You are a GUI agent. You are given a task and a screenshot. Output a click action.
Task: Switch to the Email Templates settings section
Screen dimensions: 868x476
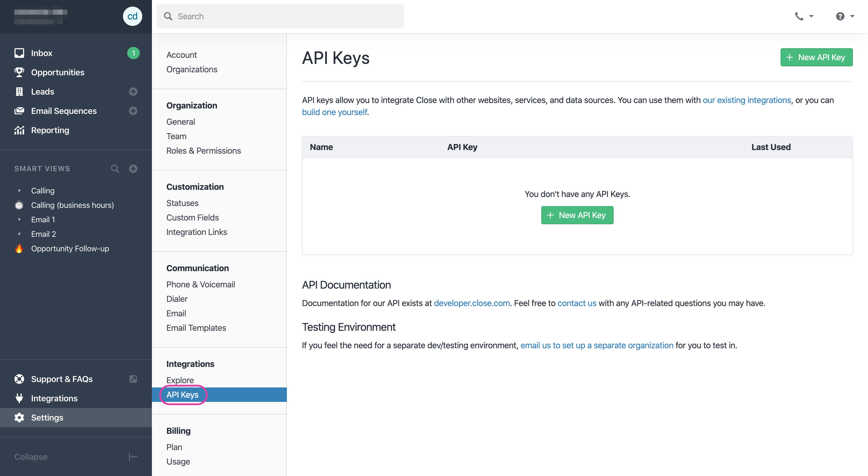[196, 327]
